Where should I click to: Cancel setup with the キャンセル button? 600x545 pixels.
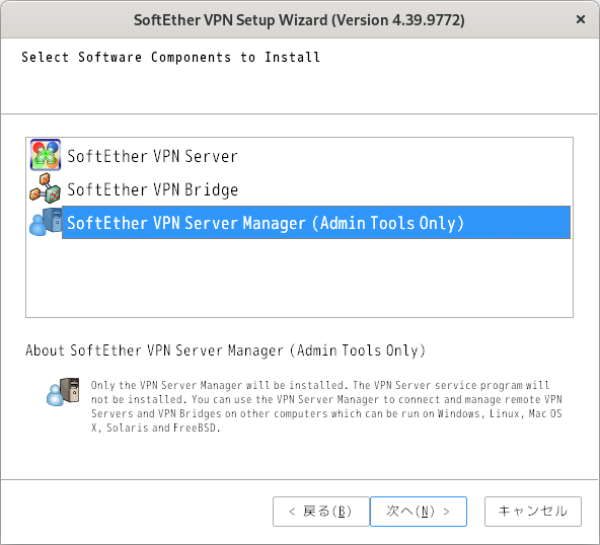[533, 511]
